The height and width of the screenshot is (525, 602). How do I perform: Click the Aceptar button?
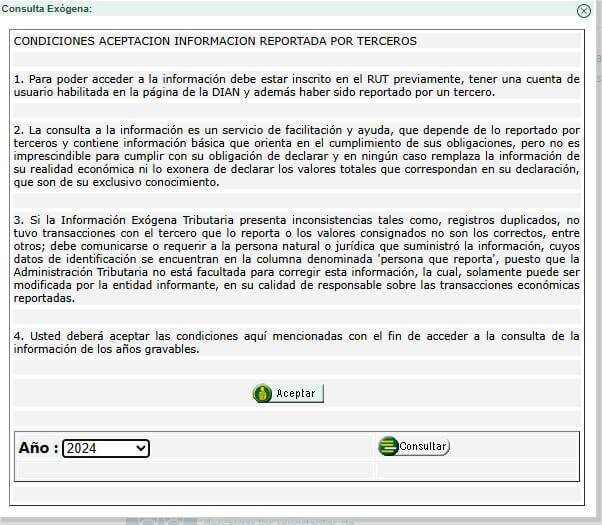click(x=288, y=393)
